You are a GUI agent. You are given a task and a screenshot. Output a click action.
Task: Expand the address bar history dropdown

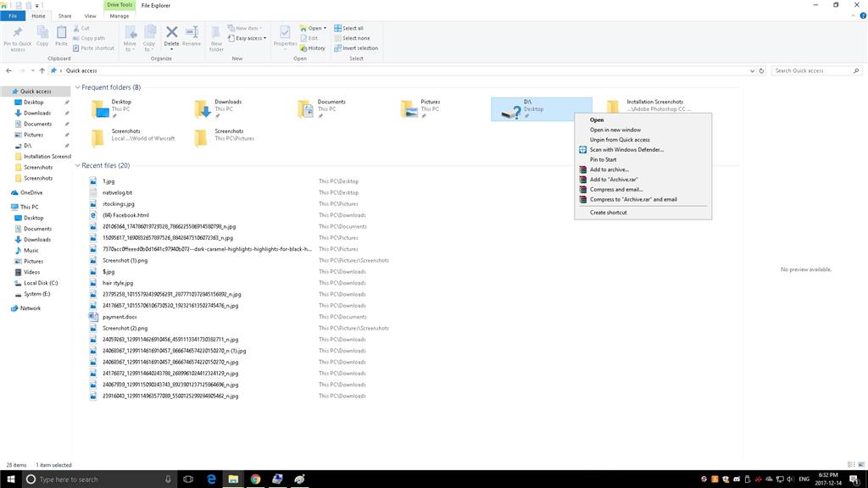tap(752, 71)
